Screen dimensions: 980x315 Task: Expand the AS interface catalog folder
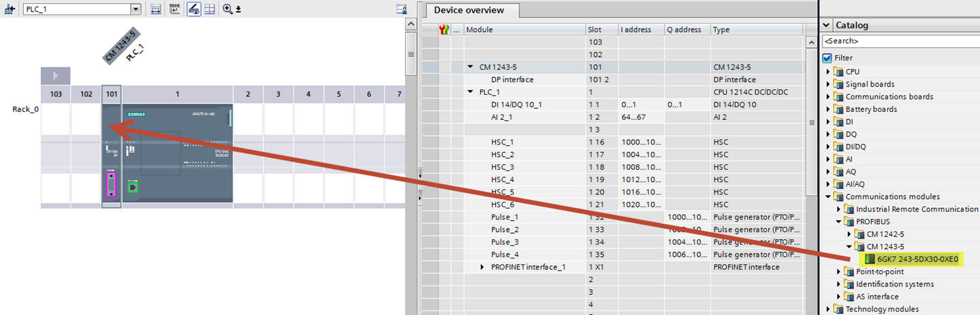[x=839, y=297]
